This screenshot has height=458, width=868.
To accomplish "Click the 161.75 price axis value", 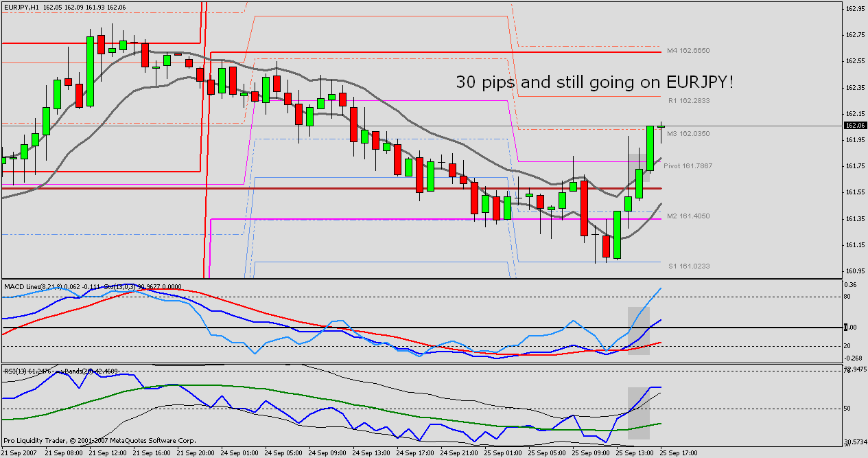I will (x=855, y=166).
